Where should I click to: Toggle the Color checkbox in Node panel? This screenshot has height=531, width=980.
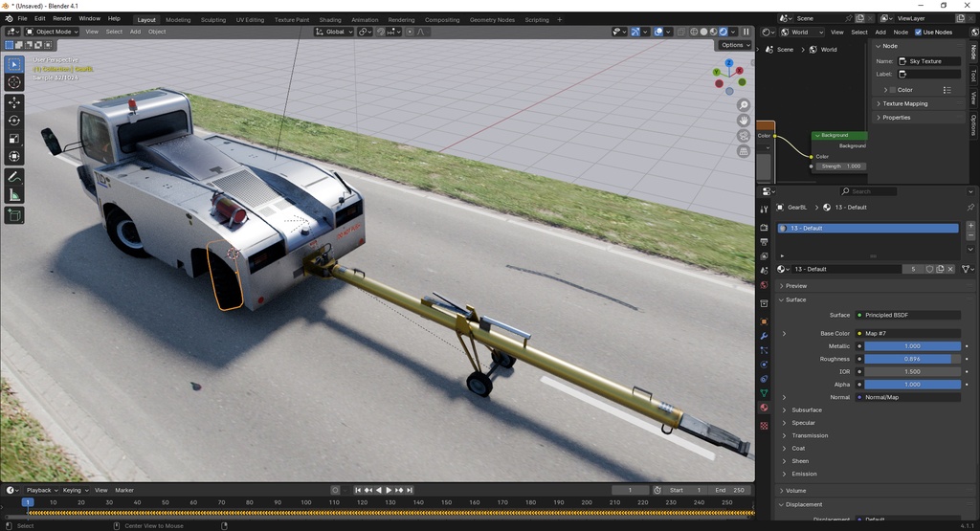coord(893,90)
